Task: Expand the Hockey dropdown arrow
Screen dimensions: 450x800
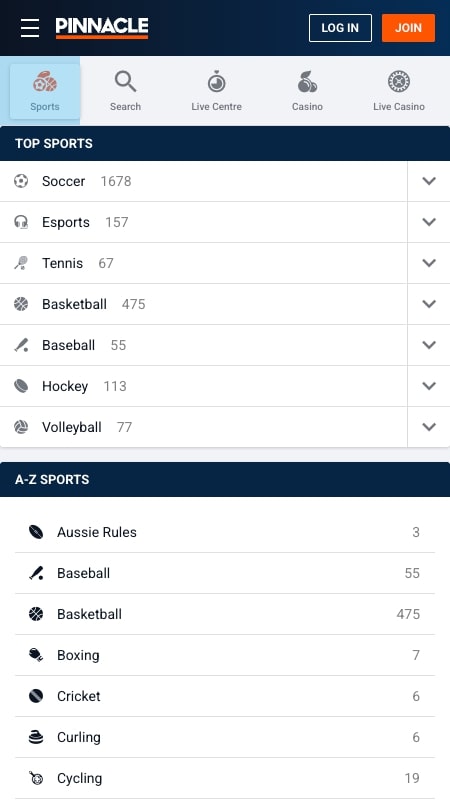Action: (429, 386)
